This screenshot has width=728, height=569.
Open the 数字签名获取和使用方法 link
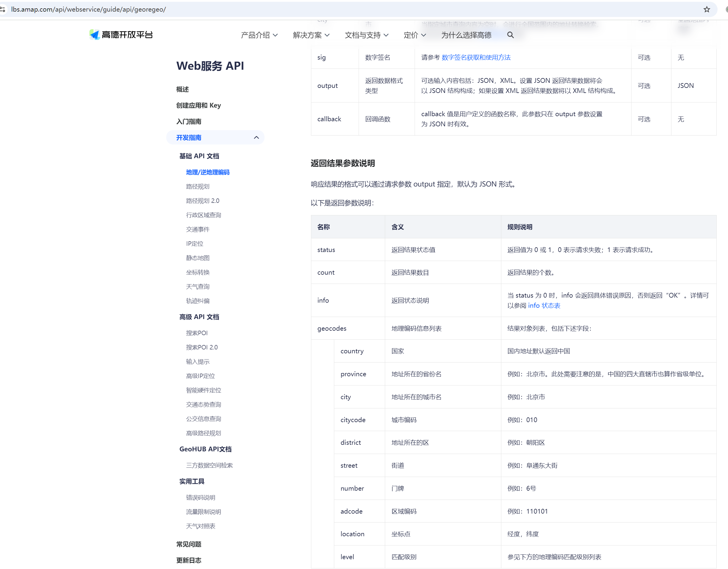(x=476, y=57)
